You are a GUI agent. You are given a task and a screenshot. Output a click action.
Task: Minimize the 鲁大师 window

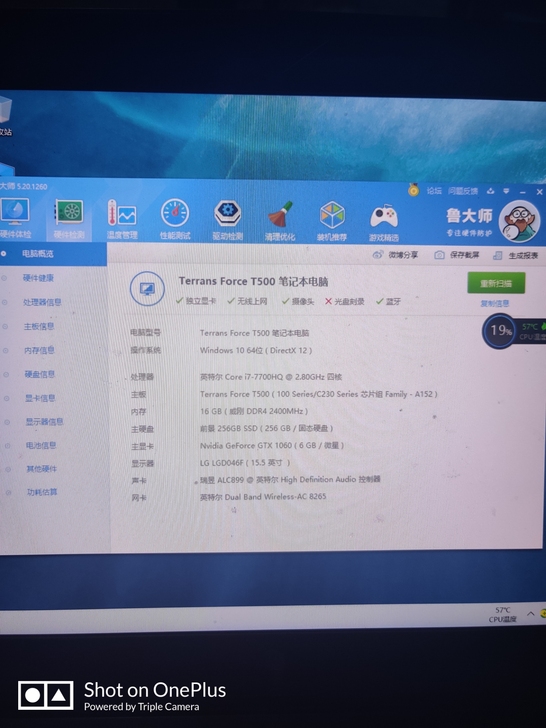[522, 192]
